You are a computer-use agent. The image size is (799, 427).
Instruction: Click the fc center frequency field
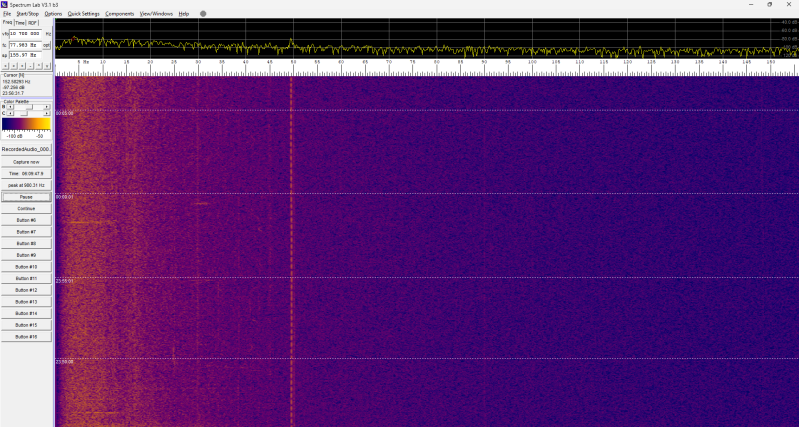tap(25, 45)
